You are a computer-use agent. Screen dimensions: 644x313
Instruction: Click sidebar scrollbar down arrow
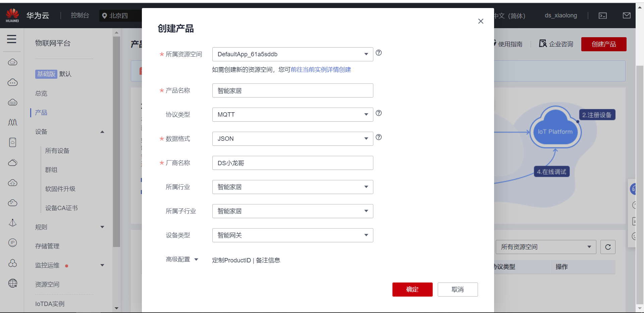[x=116, y=308]
